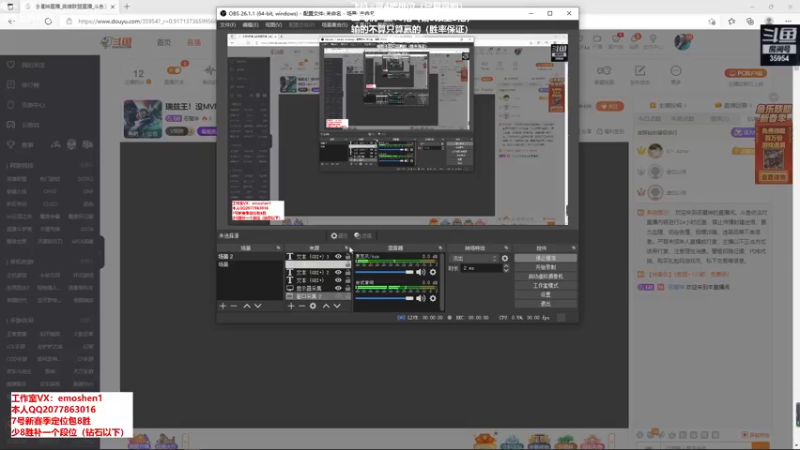Undock the Scene Transitions panel via header icon
The height and width of the screenshot is (450, 800).
tap(506, 248)
